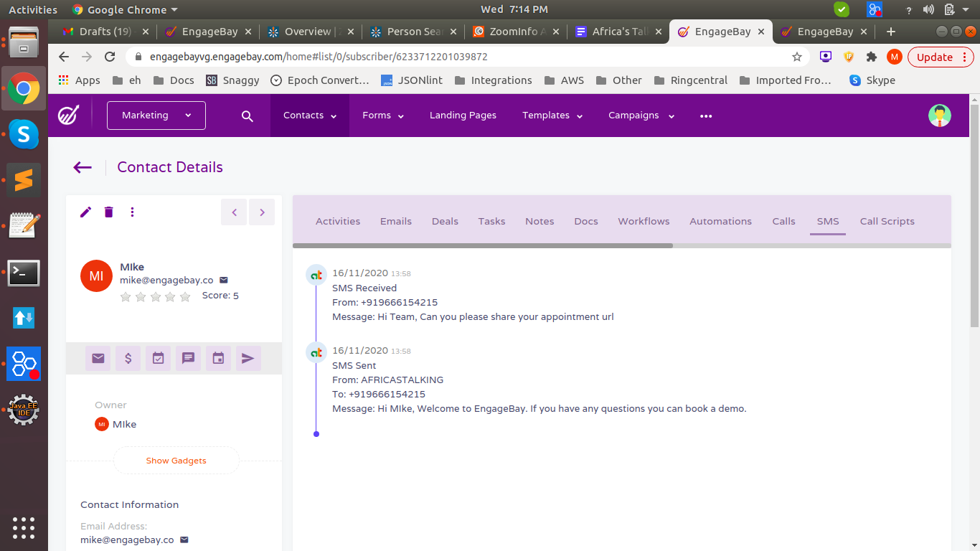Switch to the Workflows tab
The image size is (980, 551).
644,221
